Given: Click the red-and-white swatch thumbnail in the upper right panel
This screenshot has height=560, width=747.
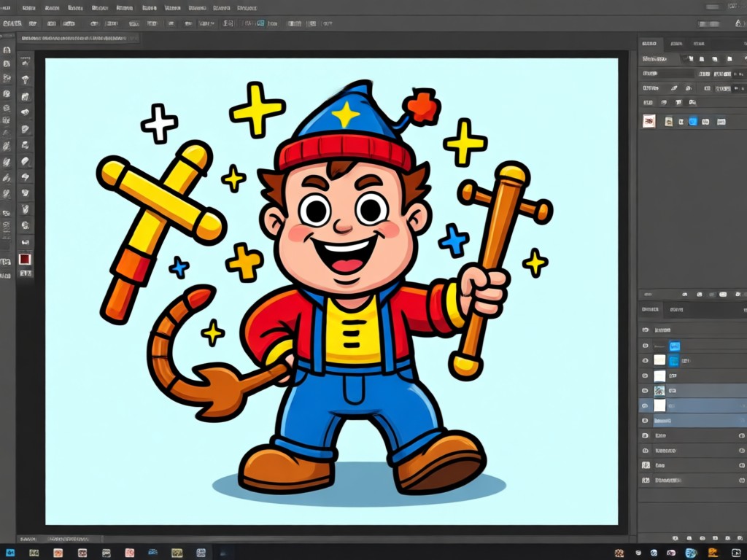Looking at the screenshot, I should [649, 122].
